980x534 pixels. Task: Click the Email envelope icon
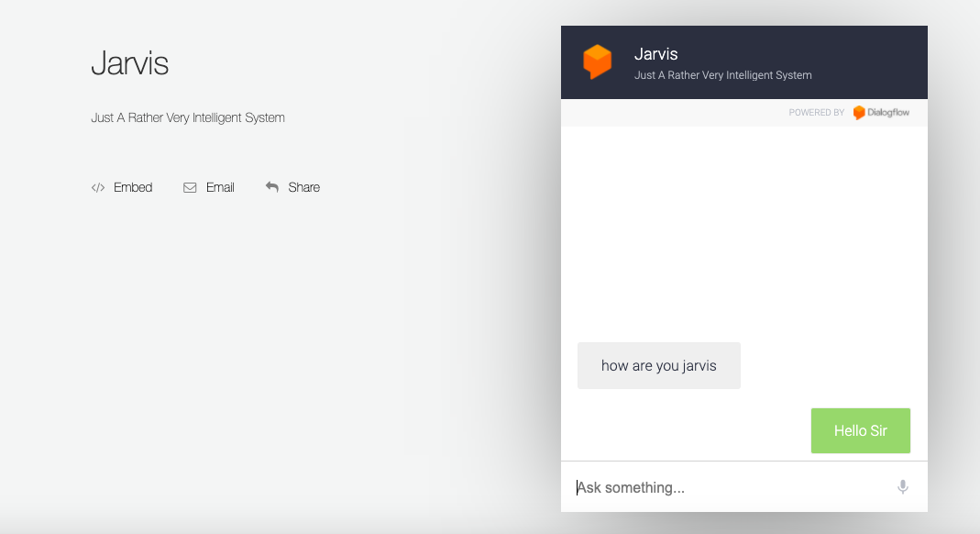[x=189, y=187]
